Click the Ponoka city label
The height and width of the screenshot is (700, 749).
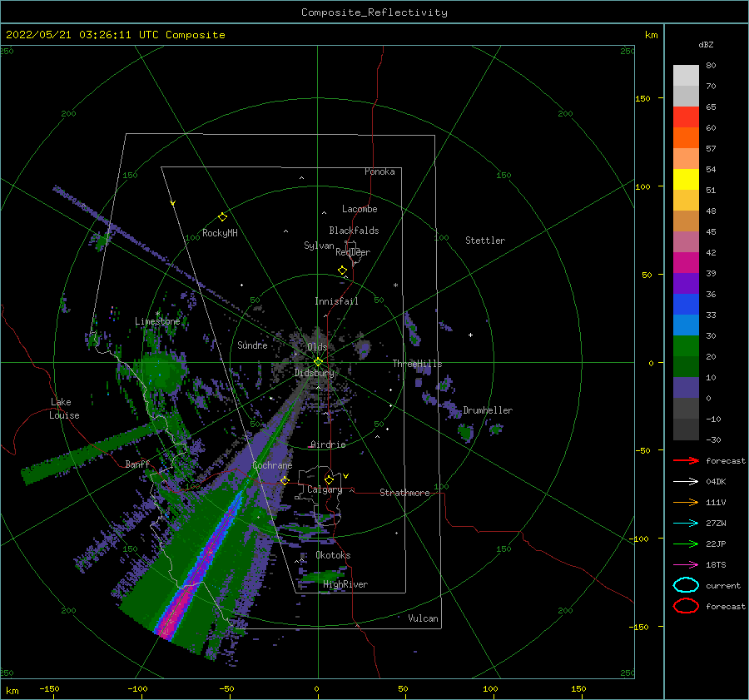(x=379, y=171)
